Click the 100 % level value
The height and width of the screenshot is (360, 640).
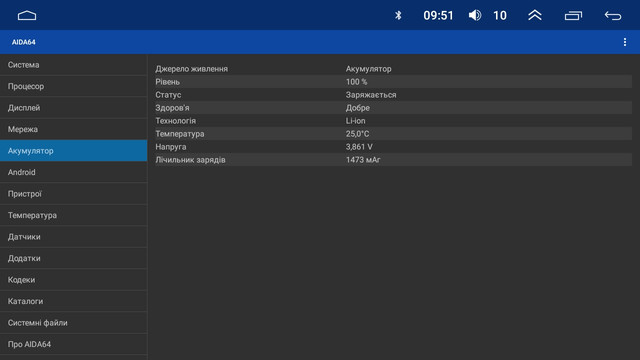coord(357,82)
